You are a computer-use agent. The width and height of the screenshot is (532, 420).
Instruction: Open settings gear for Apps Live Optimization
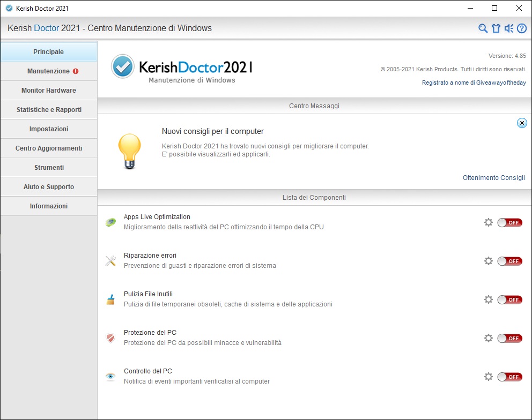click(x=488, y=222)
